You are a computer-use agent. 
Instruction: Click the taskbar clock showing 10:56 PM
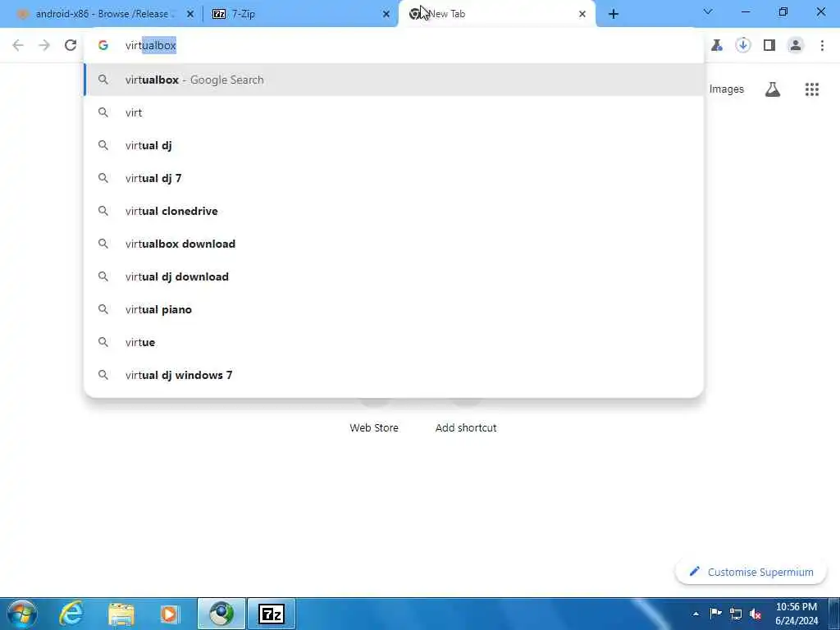[796, 614]
